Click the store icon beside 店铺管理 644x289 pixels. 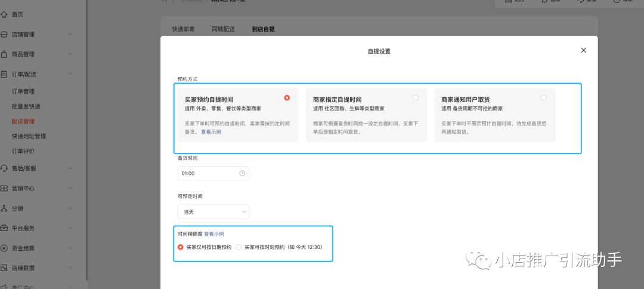(x=4, y=35)
